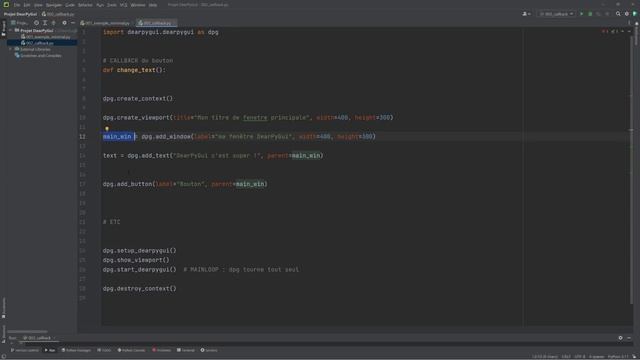Click the green Run play icon

point(582,14)
